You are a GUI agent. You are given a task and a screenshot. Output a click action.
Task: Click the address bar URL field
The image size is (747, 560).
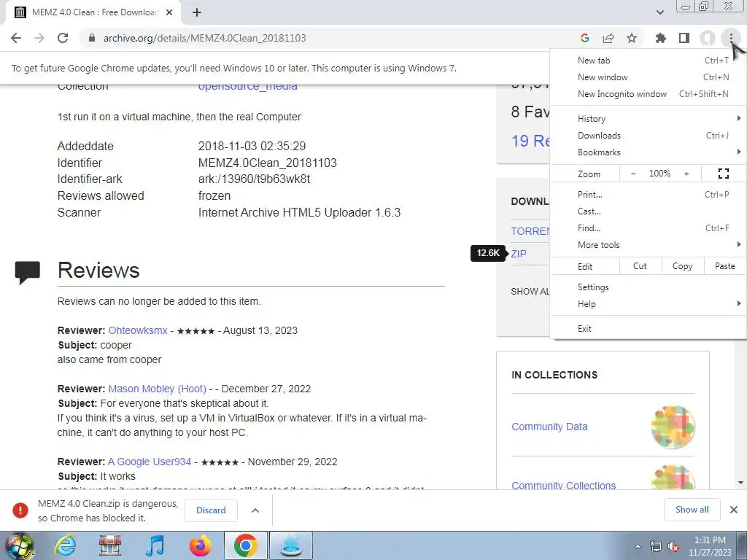(329, 38)
